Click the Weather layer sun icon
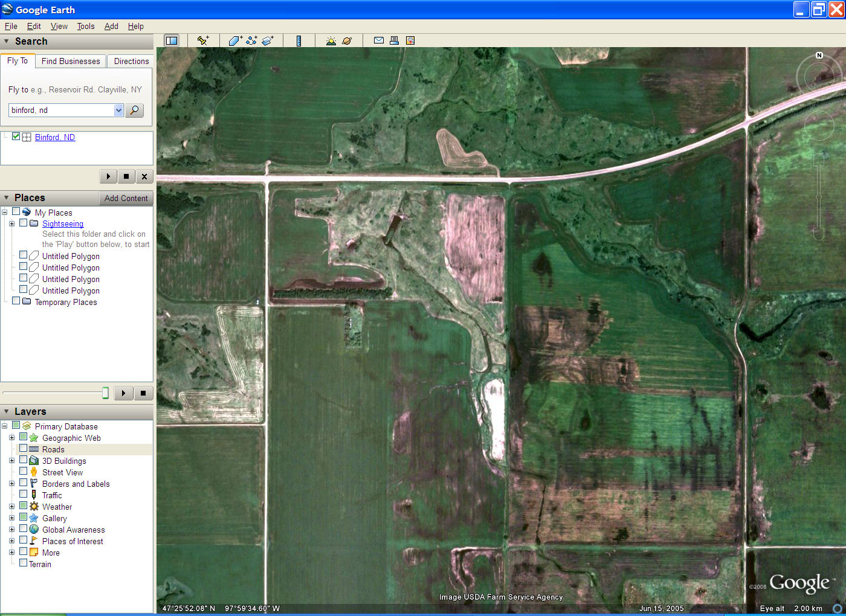 click(34, 507)
